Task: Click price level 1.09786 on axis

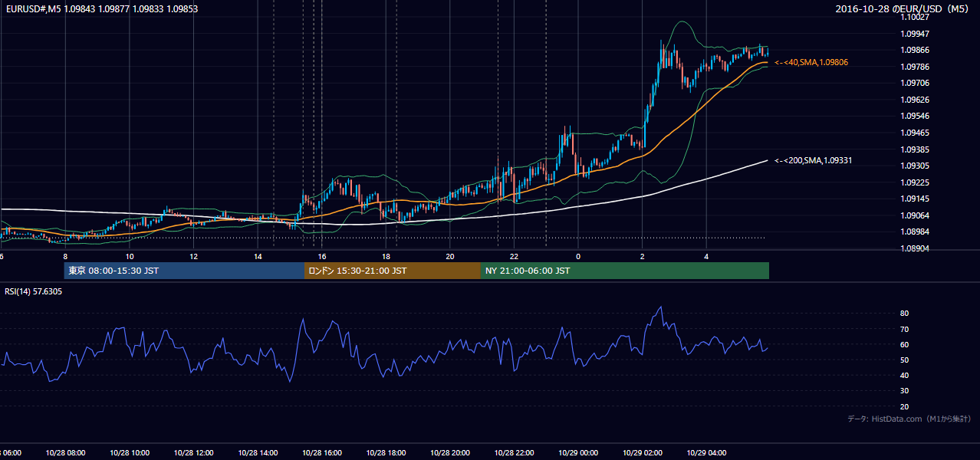Action: tap(914, 67)
